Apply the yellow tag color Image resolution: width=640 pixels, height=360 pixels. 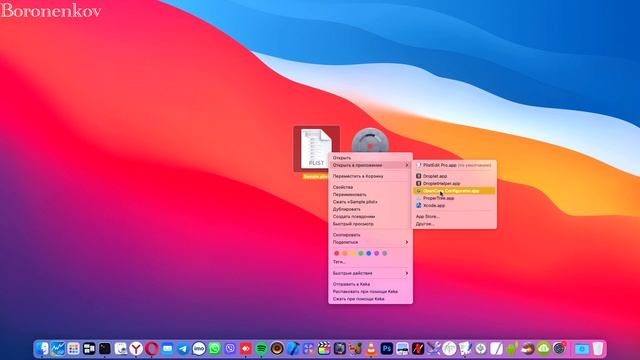coord(353,253)
